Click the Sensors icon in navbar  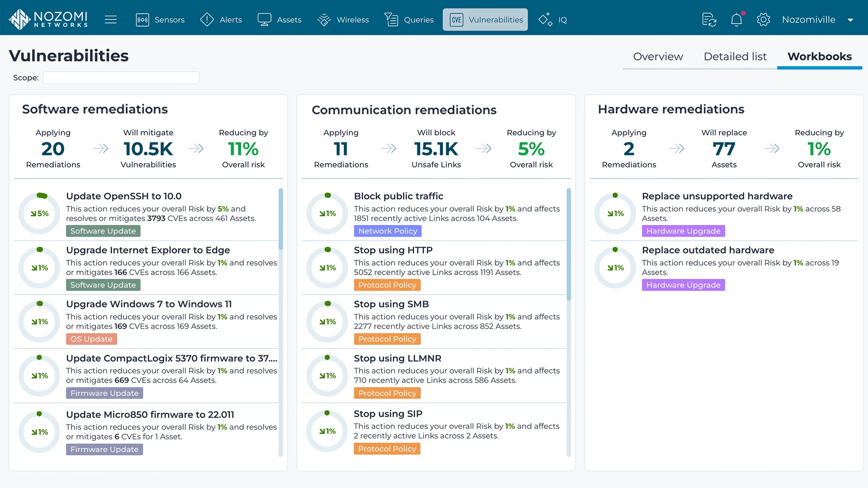(142, 19)
